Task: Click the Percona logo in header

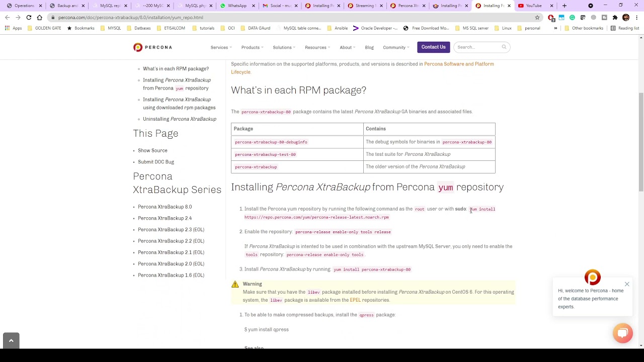Action: pos(152,47)
